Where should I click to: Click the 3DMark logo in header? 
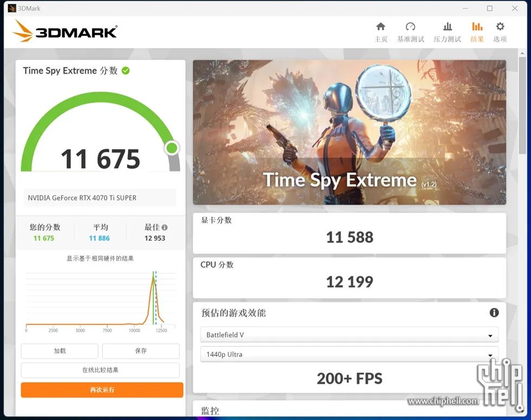click(65, 31)
